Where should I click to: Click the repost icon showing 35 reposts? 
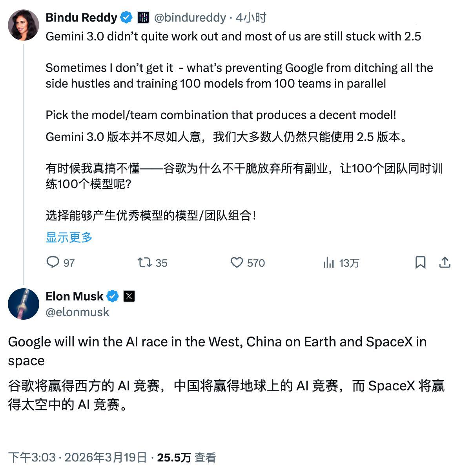[145, 263]
